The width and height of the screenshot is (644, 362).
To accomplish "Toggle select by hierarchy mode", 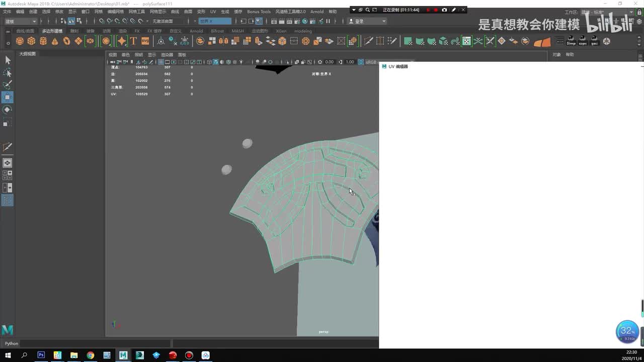I will 63,21.
